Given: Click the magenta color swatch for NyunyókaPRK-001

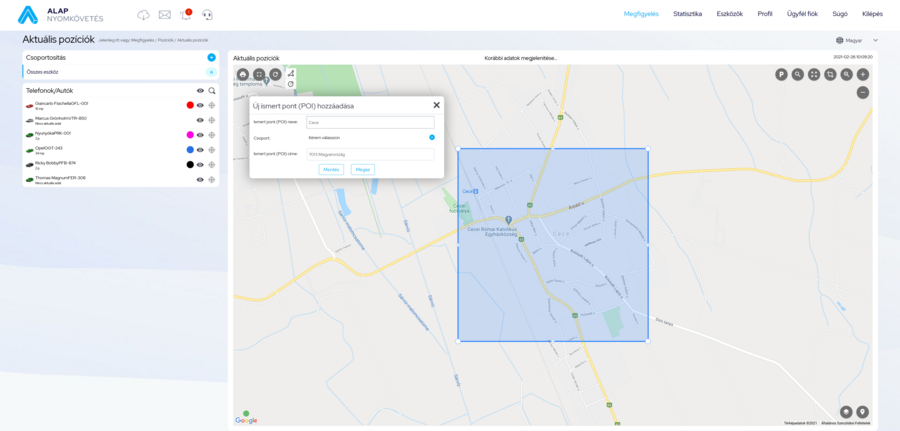Looking at the screenshot, I should [x=190, y=134].
